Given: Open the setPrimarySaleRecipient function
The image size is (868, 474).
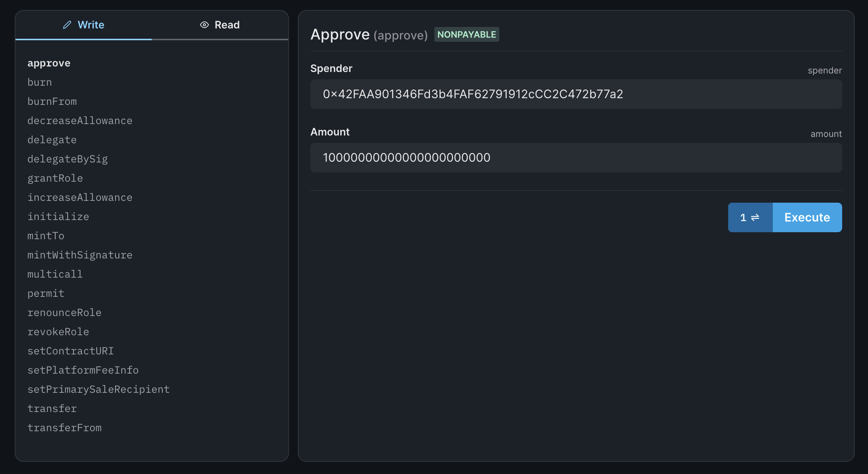Looking at the screenshot, I should [x=99, y=389].
